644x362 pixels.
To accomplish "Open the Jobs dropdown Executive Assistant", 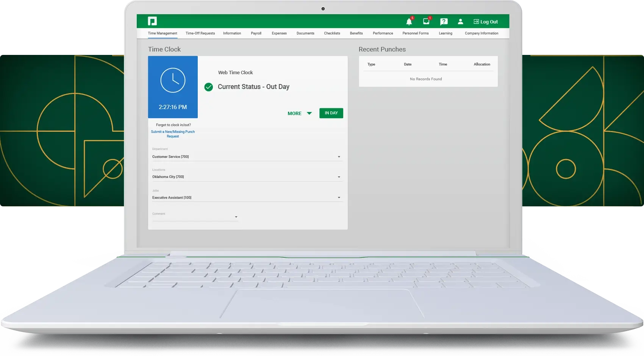I will [246, 198].
